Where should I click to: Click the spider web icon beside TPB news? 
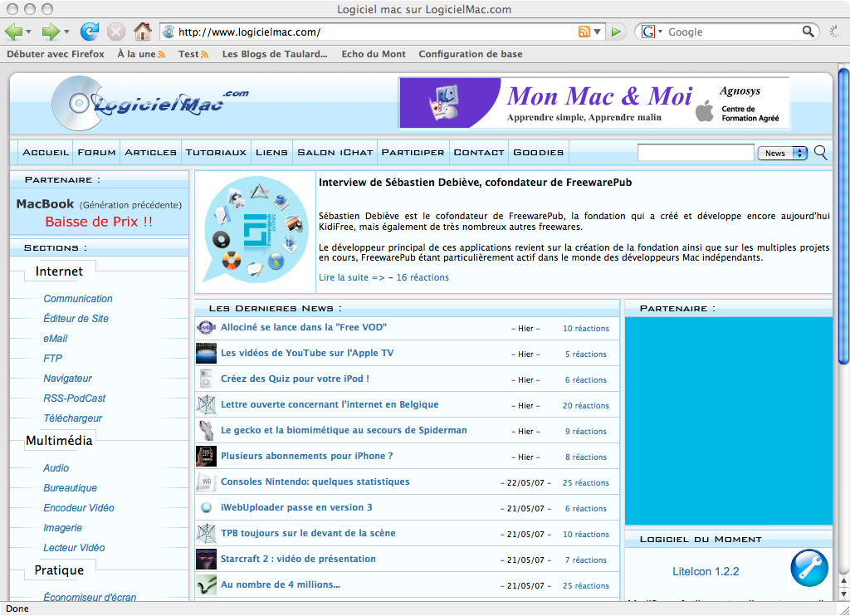coord(206,534)
